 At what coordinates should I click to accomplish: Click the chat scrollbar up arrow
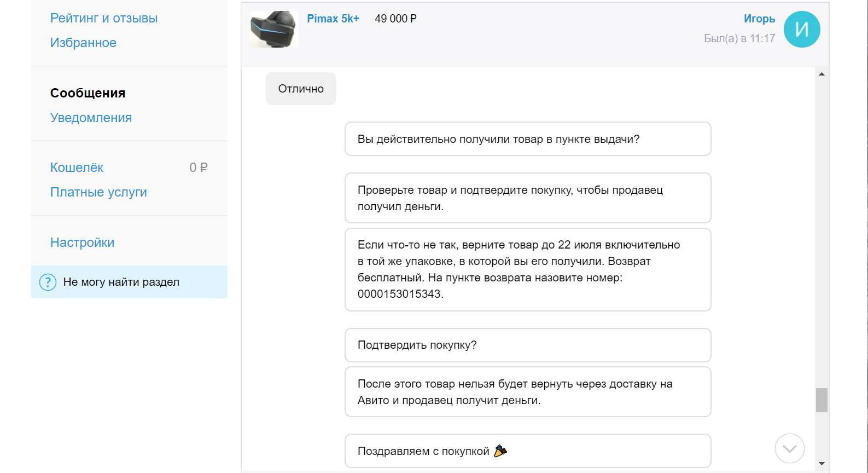[822, 74]
